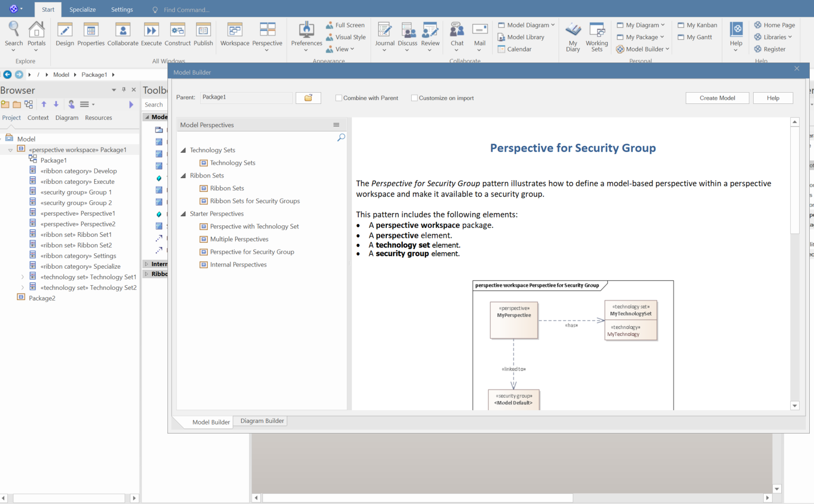
Task: Click the Parent package text field
Action: tap(246, 98)
